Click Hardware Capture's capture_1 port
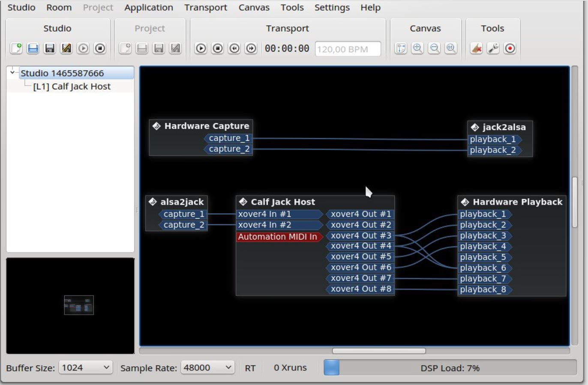Image resolution: width=588 pixels, height=385 pixels. tap(228, 138)
